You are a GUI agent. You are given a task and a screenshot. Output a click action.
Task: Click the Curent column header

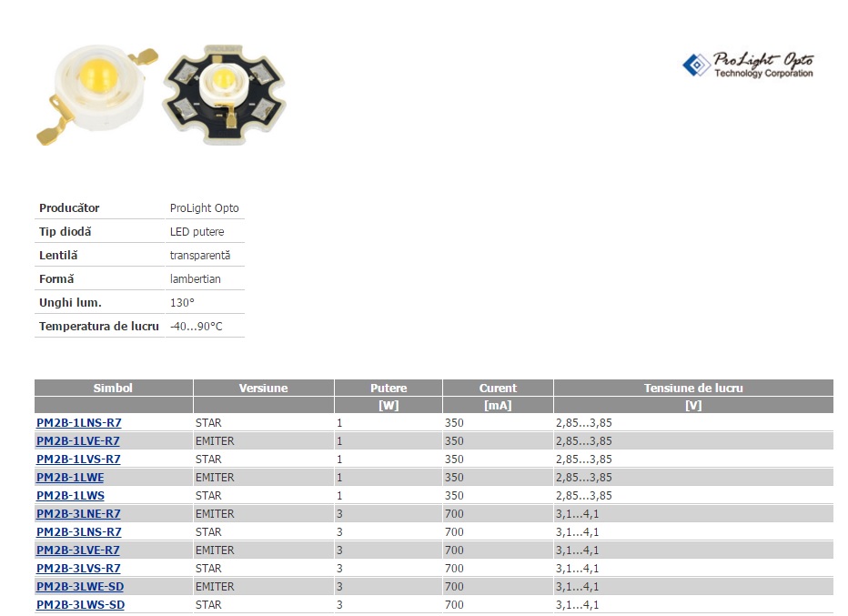[498, 389]
